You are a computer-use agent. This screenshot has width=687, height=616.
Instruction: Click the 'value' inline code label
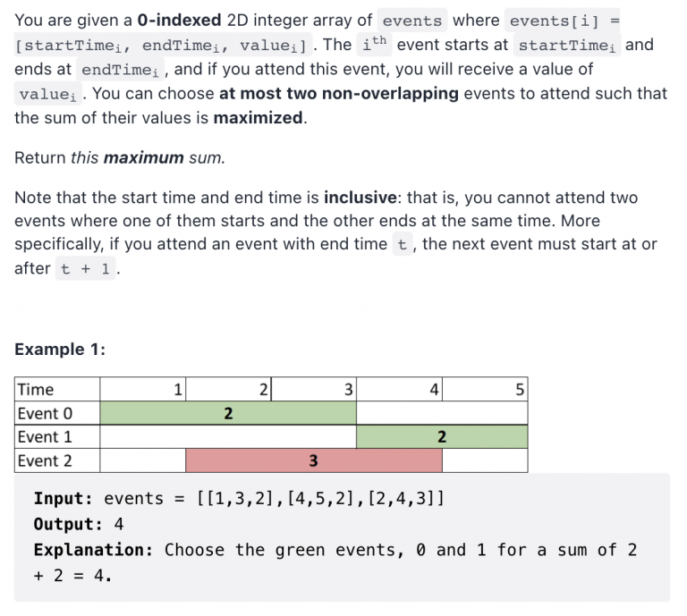point(47,94)
